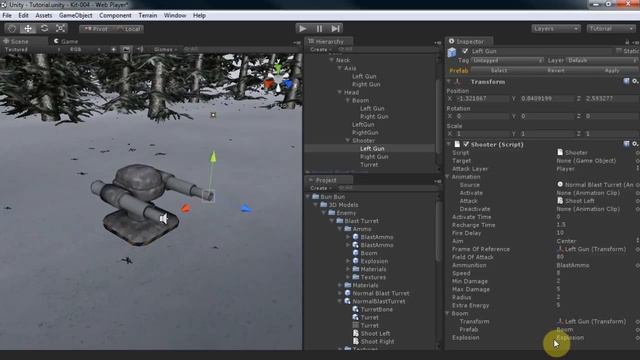Click the Position X input field
The image size is (640, 360).
point(482,99)
